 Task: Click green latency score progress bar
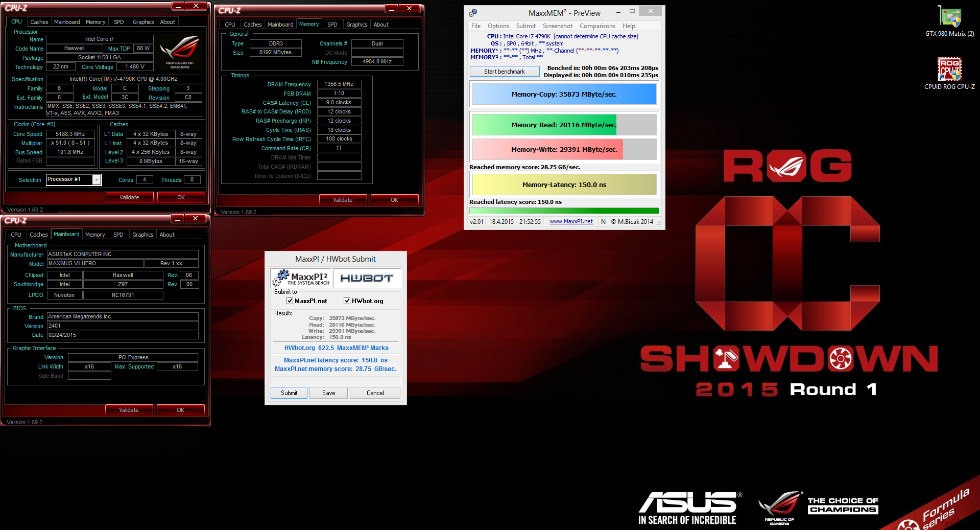(x=564, y=211)
